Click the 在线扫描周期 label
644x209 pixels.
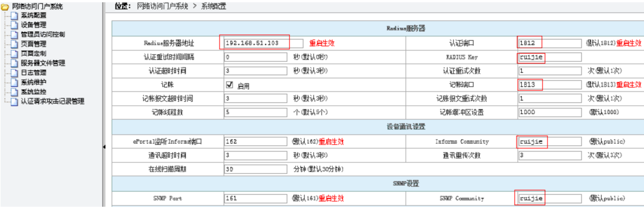pos(168,169)
